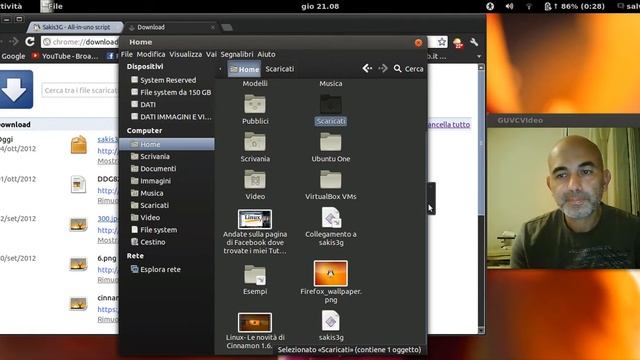Select DATI IMMAGINI E VI... device
Viewport: 640px width, 360px height.
tap(167, 117)
